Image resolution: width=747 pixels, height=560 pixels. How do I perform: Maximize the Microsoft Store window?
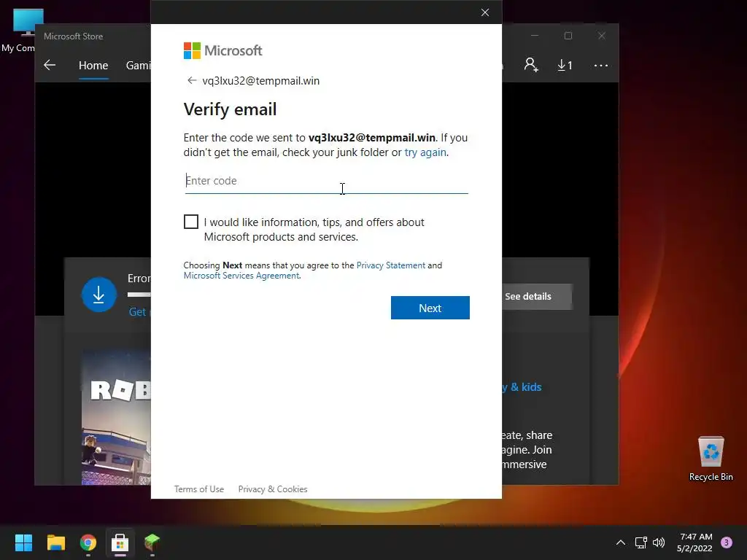click(568, 36)
